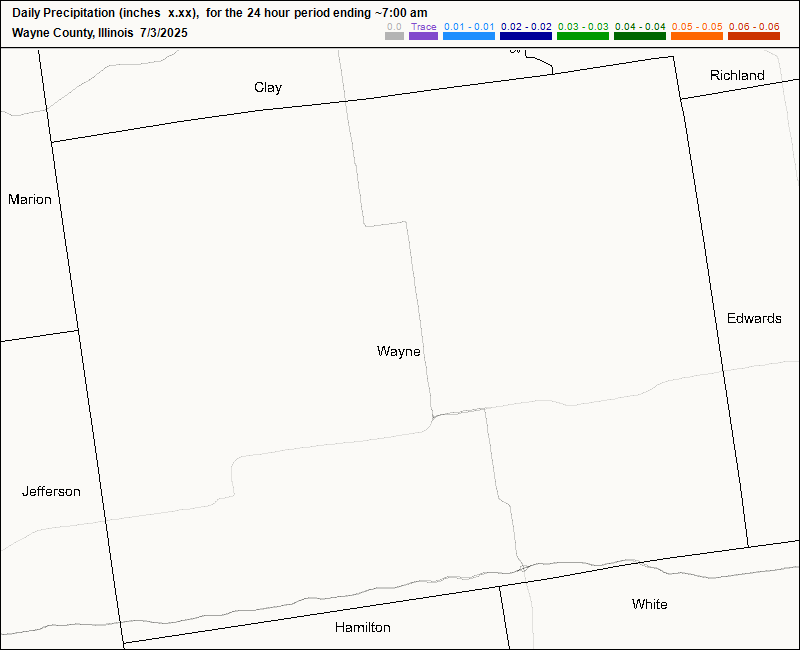Viewport: 800px width, 650px height.
Task: Click the '0.01 - 0.01' legend label
Action: click(469, 27)
